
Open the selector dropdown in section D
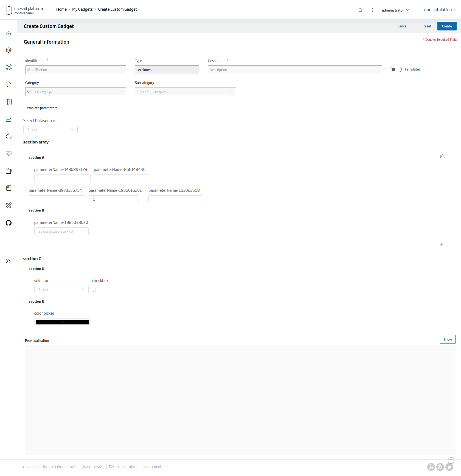click(61, 289)
